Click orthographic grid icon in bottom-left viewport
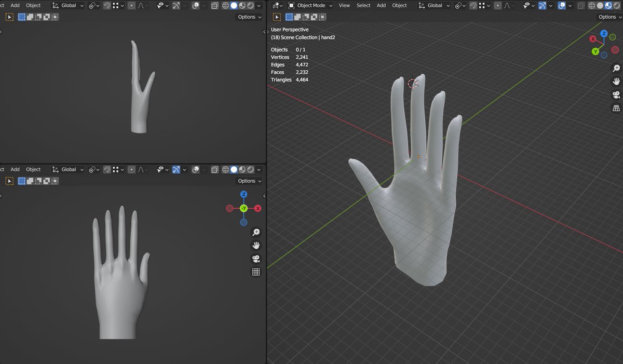The image size is (623, 364). coord(256,272)
